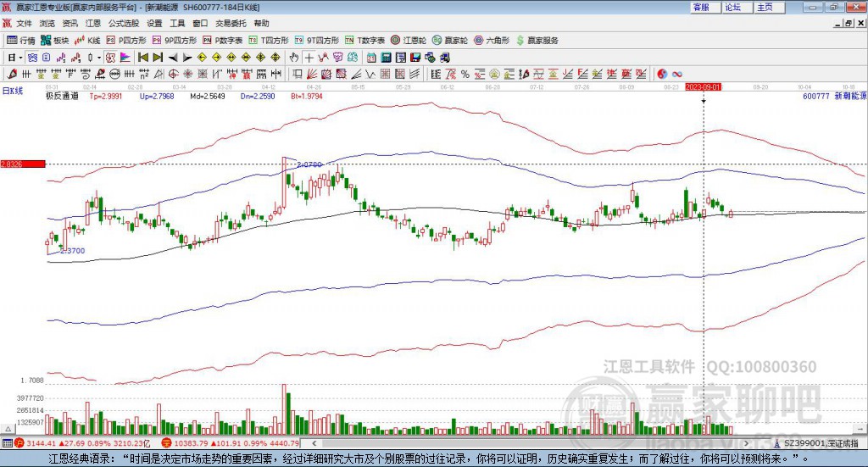Open 赢家服务 service link
The width and height of the screenshot is (868, 467).
click(537, 41)
